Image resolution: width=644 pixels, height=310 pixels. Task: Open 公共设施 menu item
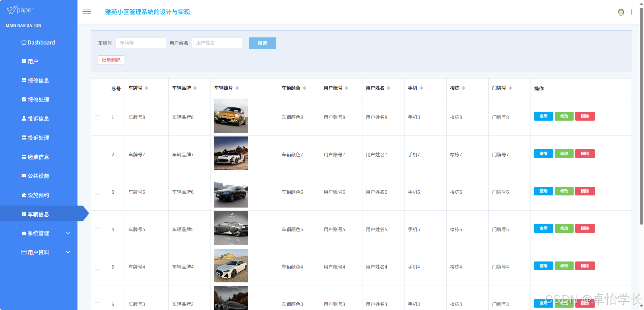click(x=39, y=176)
